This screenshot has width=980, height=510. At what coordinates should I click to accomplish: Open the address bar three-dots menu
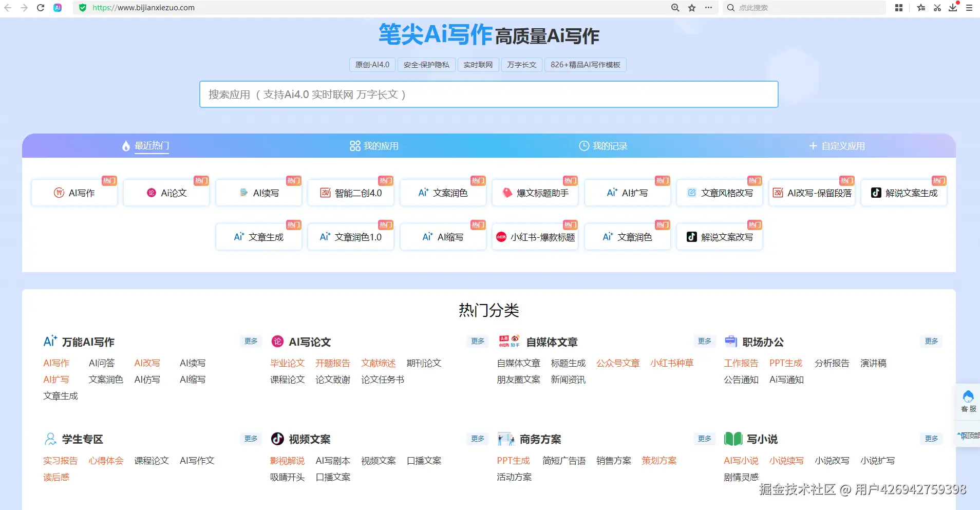click(708, 8)
